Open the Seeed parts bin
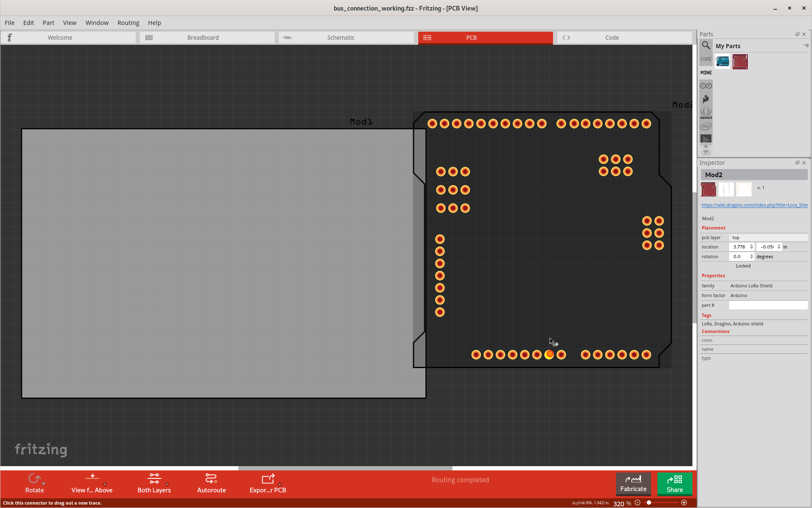The width and height of the screenshot is (812, 508). point(706,113)
